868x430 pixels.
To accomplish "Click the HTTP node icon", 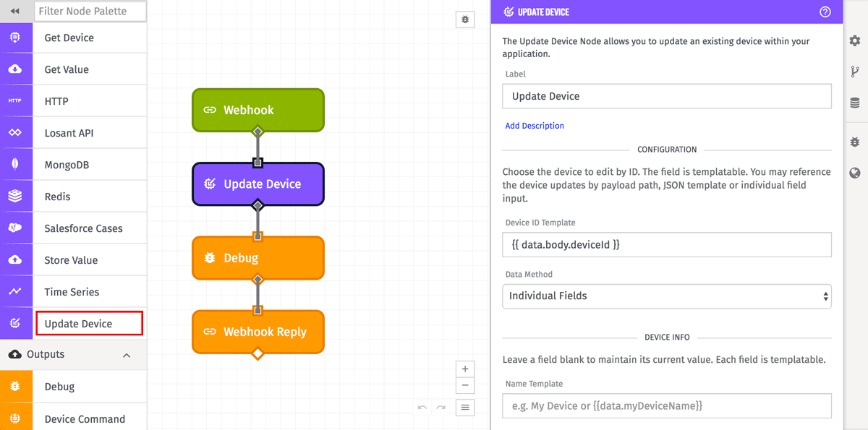I will pyautogui.click(x=15, y=101).
